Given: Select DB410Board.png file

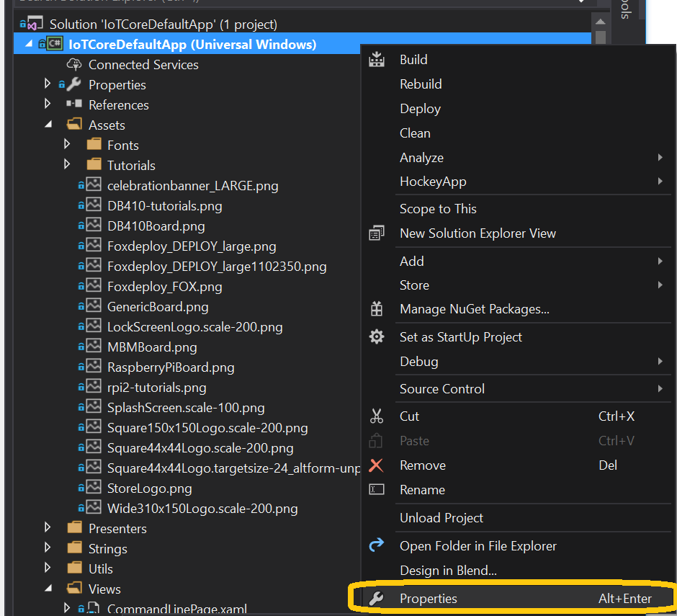Looking at the screenshot, I should (x=156, y=226).
